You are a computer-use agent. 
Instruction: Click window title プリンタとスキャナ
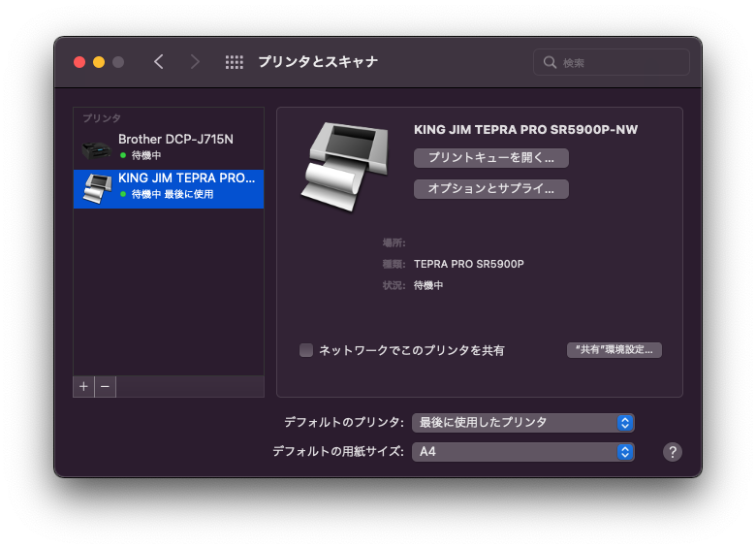(x=318, y=62)
